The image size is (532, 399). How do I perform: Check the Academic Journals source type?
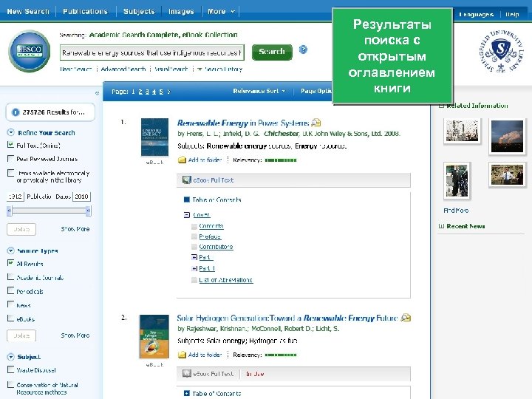tap(10, 277)
